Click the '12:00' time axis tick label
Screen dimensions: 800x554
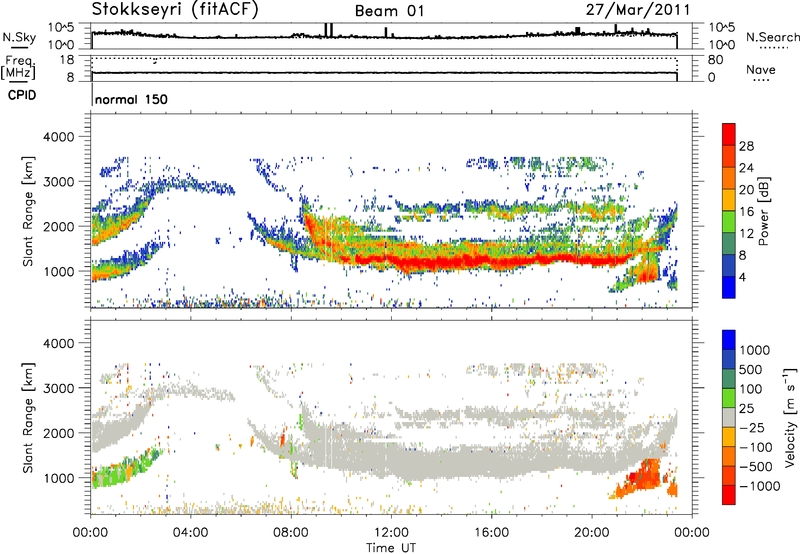391,533
